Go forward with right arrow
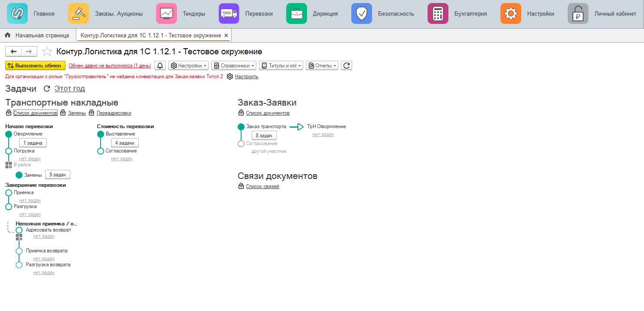Screen dimensions: 644x311 click(x=29, y=52)
